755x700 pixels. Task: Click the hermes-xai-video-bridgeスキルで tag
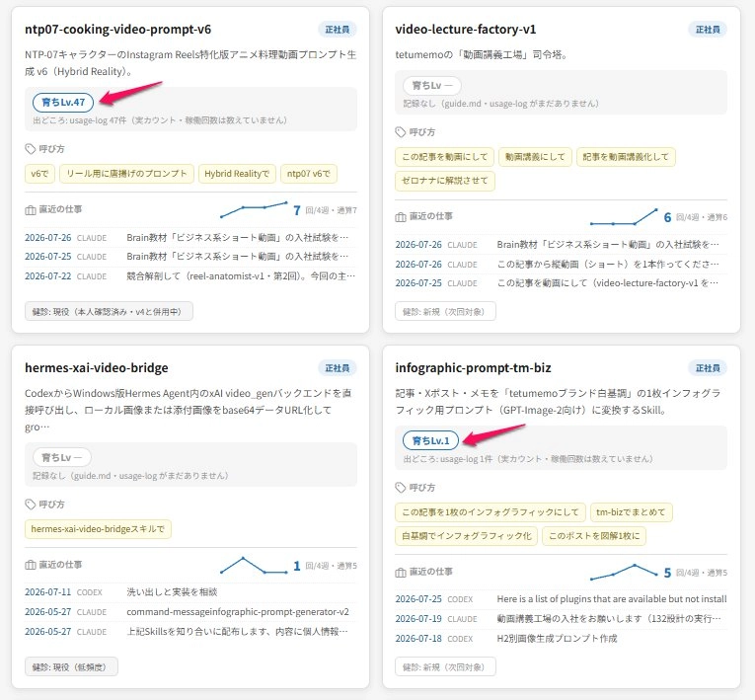98,529
